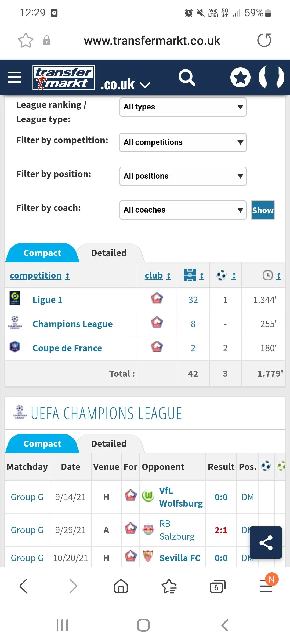Expand the All competitions dropdown
Image resolution: width=290 pixels, height=644 pixels.
183,142
